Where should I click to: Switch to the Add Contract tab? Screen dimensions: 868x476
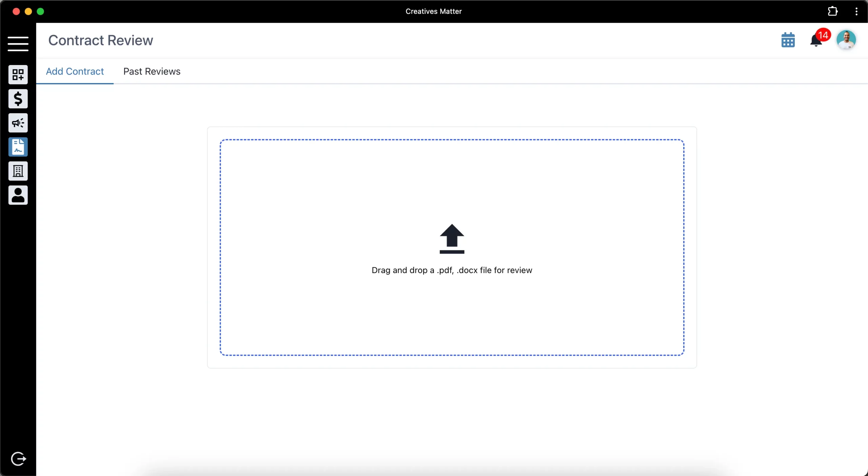click(x=75, y=71)
